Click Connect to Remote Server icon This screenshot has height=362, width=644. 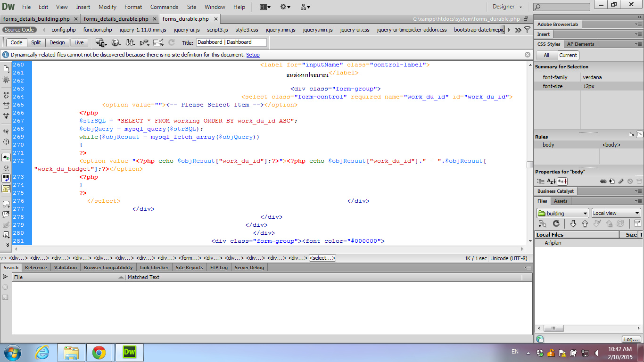[543, 223]
